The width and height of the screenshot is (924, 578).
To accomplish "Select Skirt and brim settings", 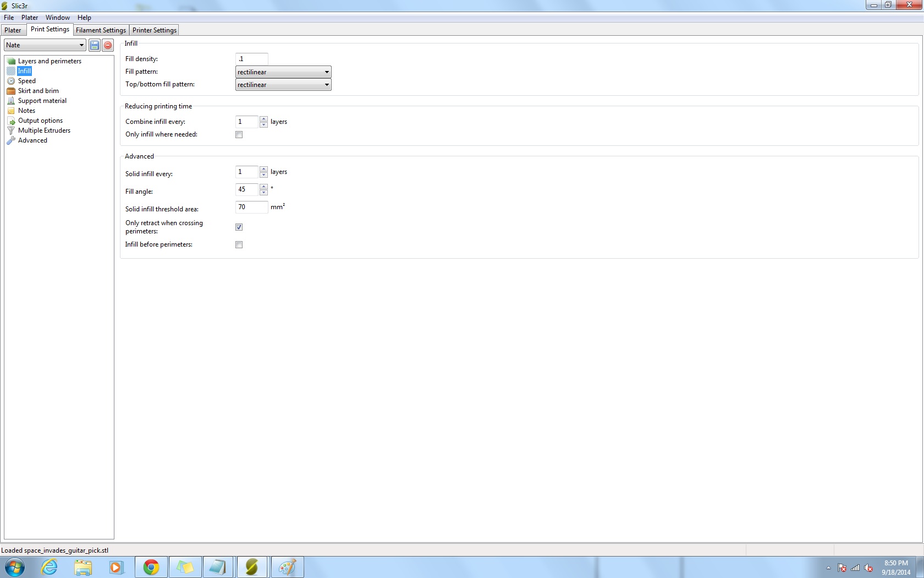I will pos(38,91).
